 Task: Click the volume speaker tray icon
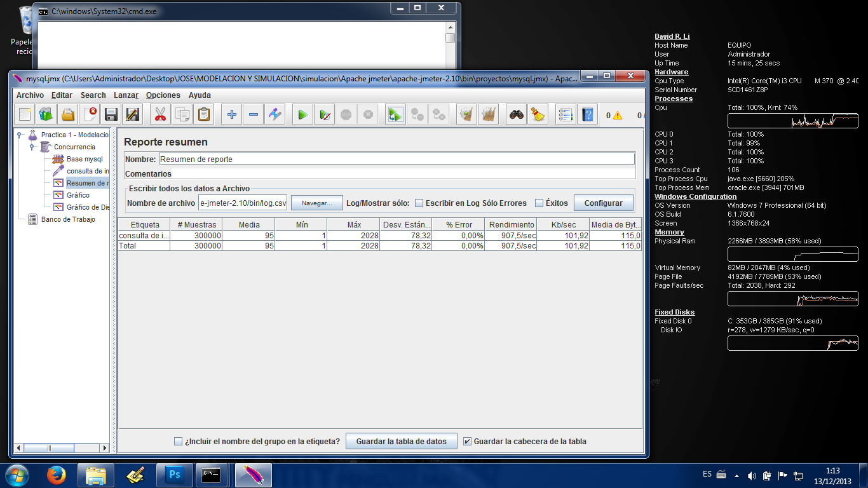coord(752,475)
